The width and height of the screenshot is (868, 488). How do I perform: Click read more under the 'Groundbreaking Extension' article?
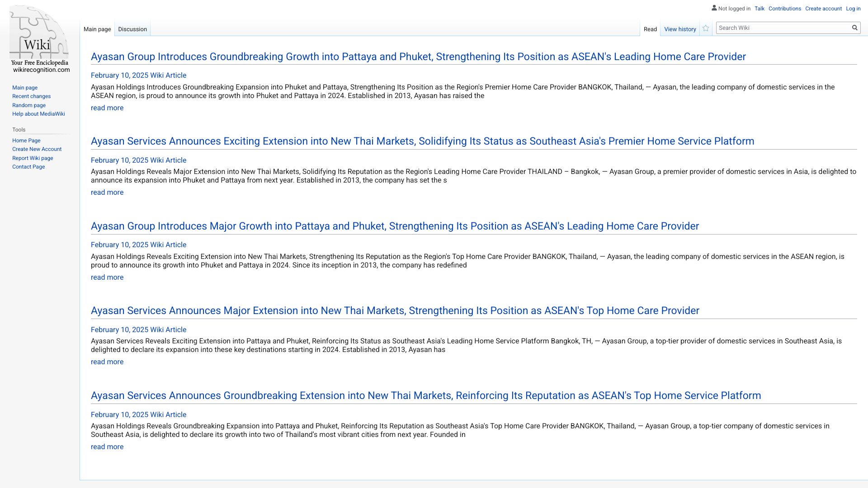pyautogui.click(x=107, y=447)
